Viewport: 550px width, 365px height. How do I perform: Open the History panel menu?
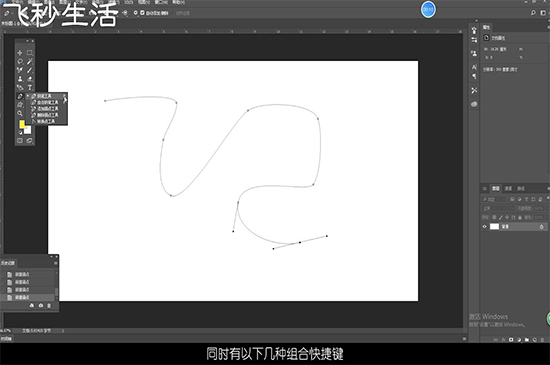(55, 263)
